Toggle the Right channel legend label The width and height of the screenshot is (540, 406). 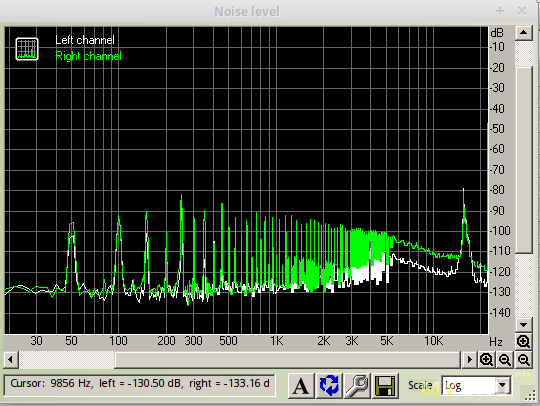pyautogui.click(x=89, y=56)
